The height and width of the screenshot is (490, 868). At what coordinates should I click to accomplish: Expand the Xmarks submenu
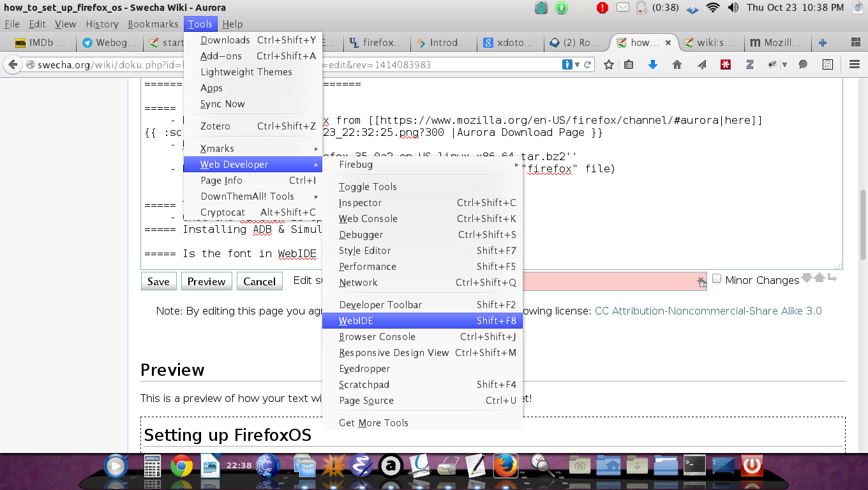pyautogui.click(x=253, y=148)
